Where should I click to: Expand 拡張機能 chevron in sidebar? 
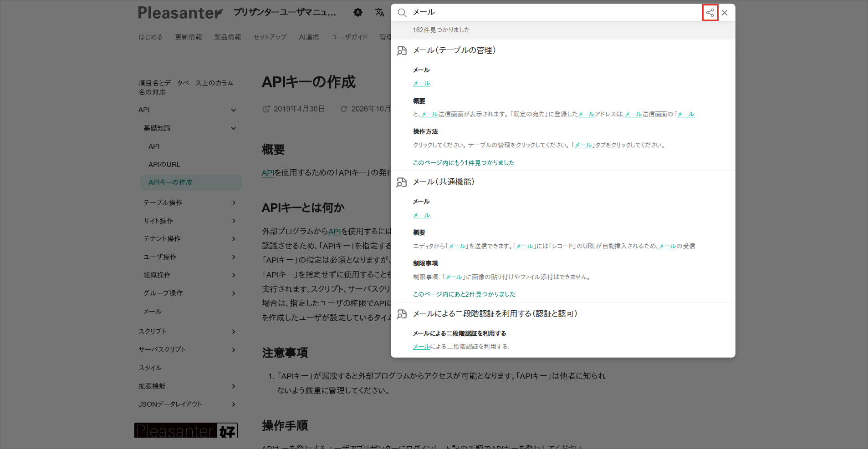(234, 386)
